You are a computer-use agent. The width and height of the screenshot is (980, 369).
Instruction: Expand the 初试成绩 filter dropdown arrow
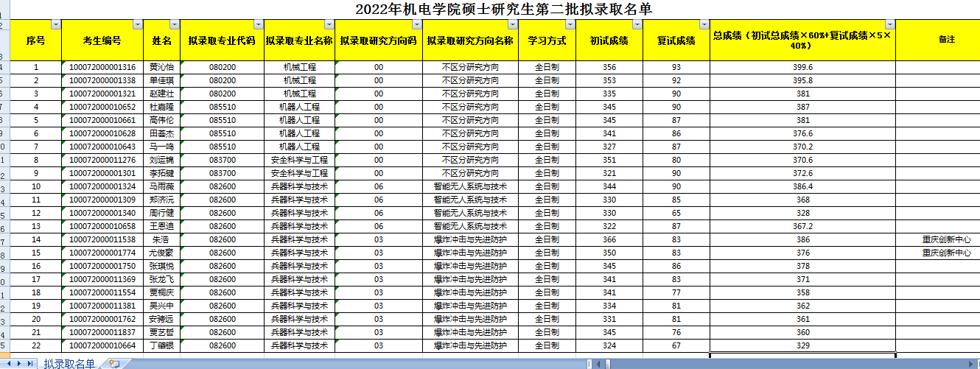(x=637, y=24)
